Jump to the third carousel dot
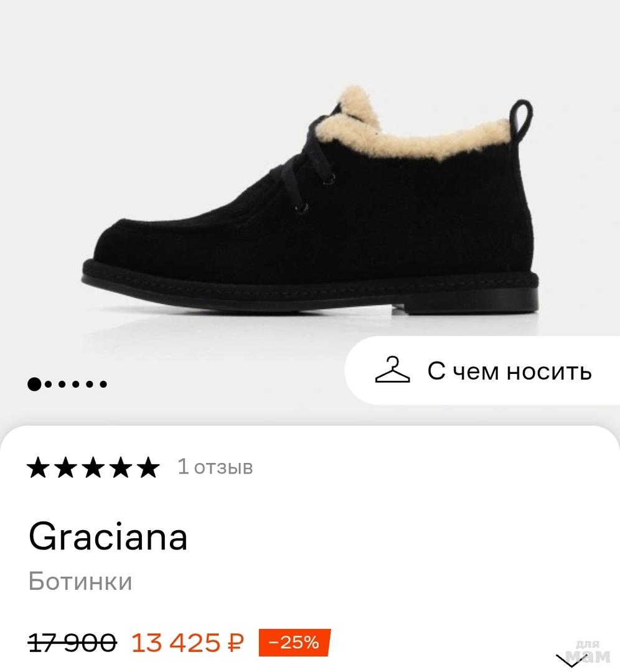Screen dimensions: 620x672 click(x=62, y=384)
